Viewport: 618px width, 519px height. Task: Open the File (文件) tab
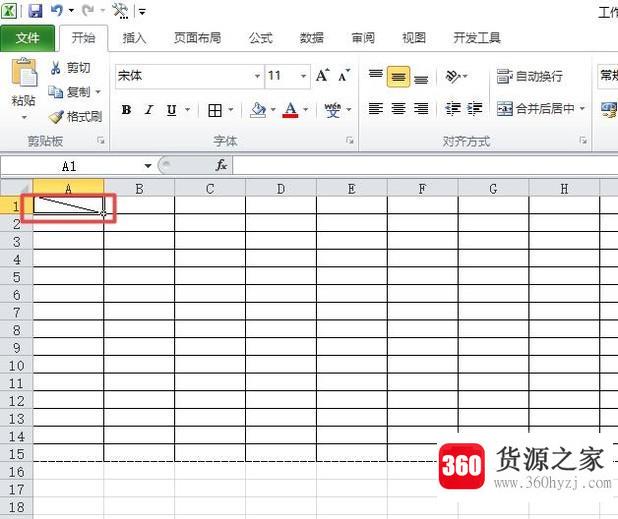pyautogui.click(x=28, y=38)
